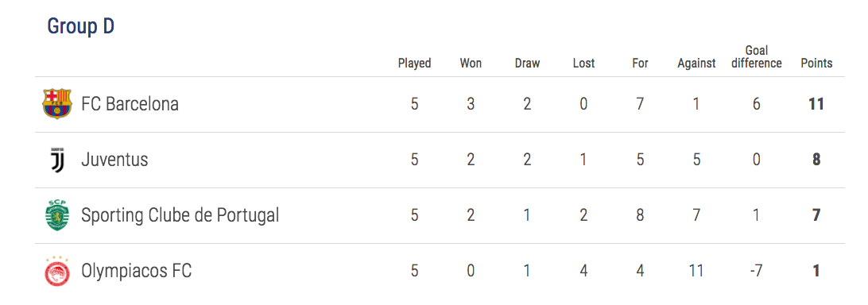Screen dimensions: 868x305
Task: Select the Points column header
Action: tap(816, 63)
